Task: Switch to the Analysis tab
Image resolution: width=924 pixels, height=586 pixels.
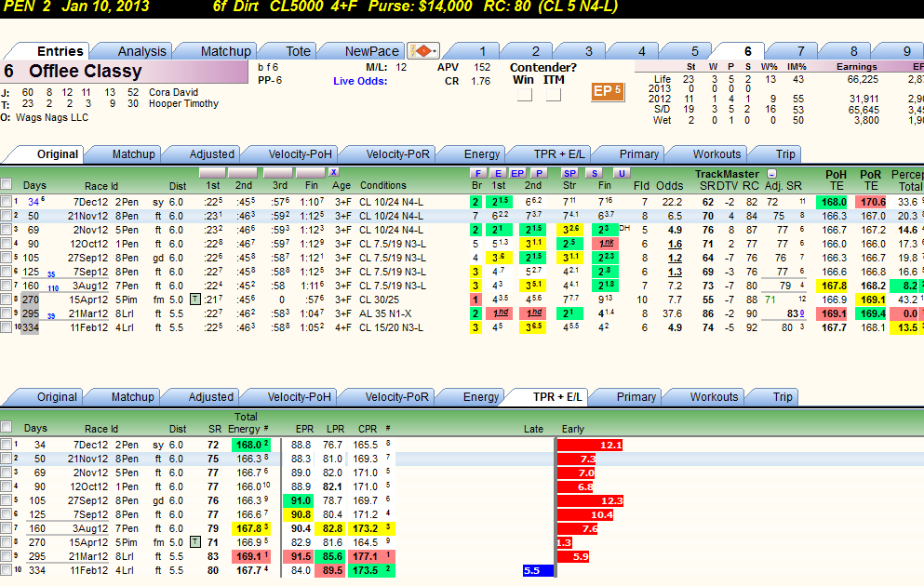Action: coord(141,51)
